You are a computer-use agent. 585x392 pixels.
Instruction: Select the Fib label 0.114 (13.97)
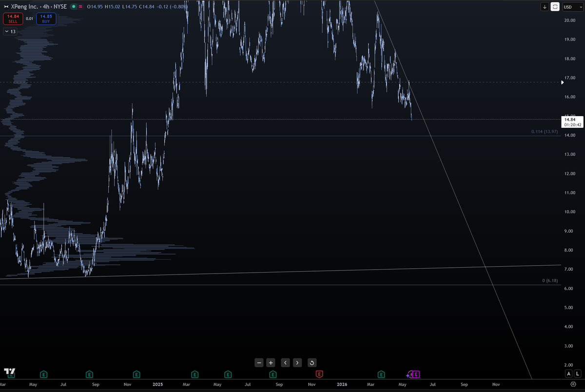(x=544, y=132)
